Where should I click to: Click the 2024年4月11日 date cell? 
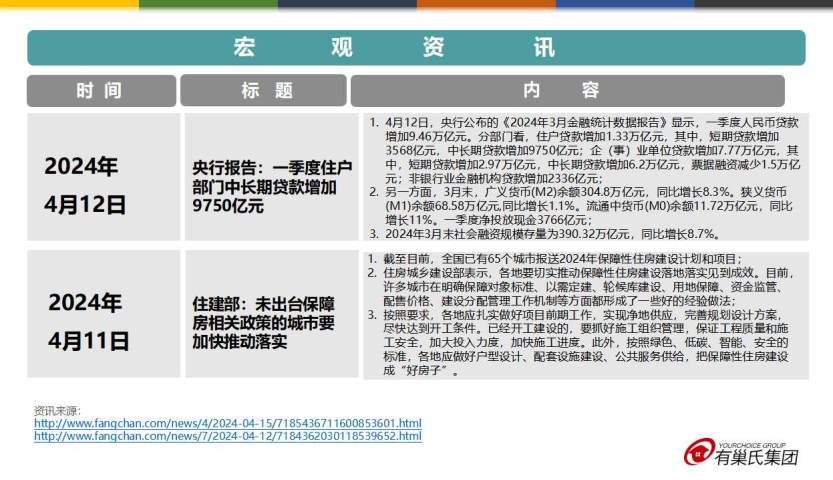click(104, 314)
